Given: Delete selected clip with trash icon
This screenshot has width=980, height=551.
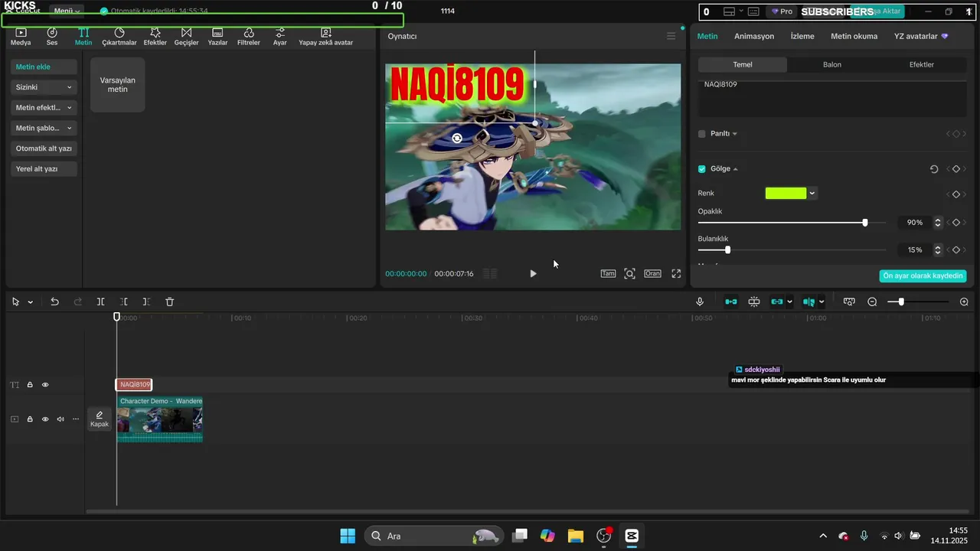Looking at the screenshot, I should pyautogui.click(x=170, y=302).
